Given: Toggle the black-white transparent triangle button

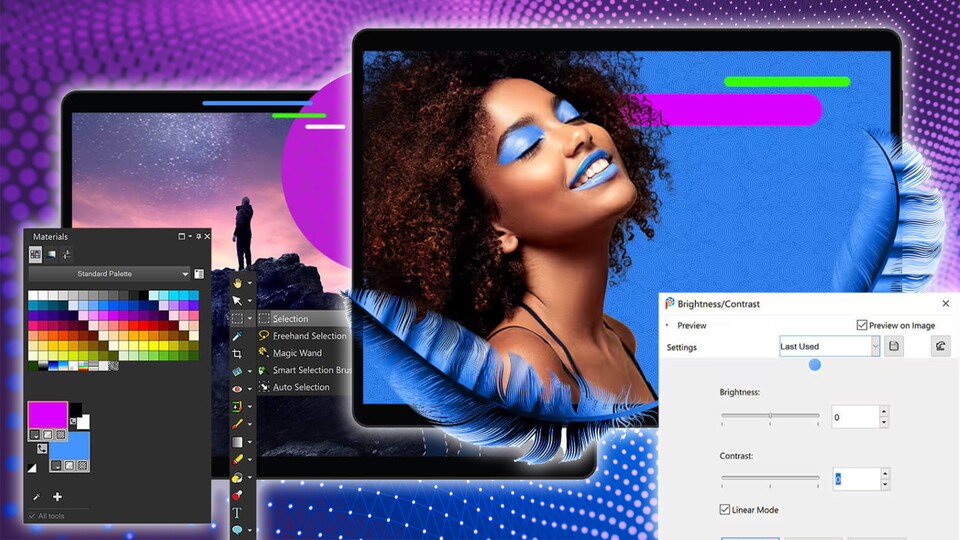Looking at the screenshot, I should coord(32,468).
